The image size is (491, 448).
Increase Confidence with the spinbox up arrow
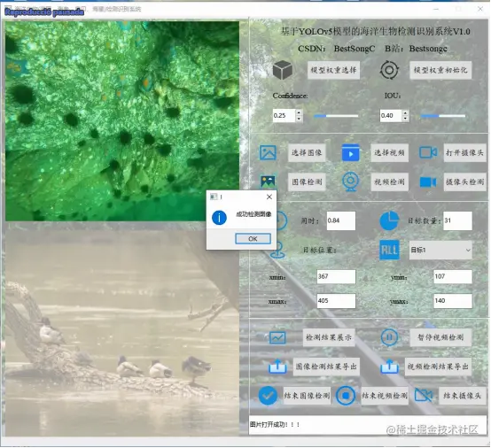pos(299,112)
